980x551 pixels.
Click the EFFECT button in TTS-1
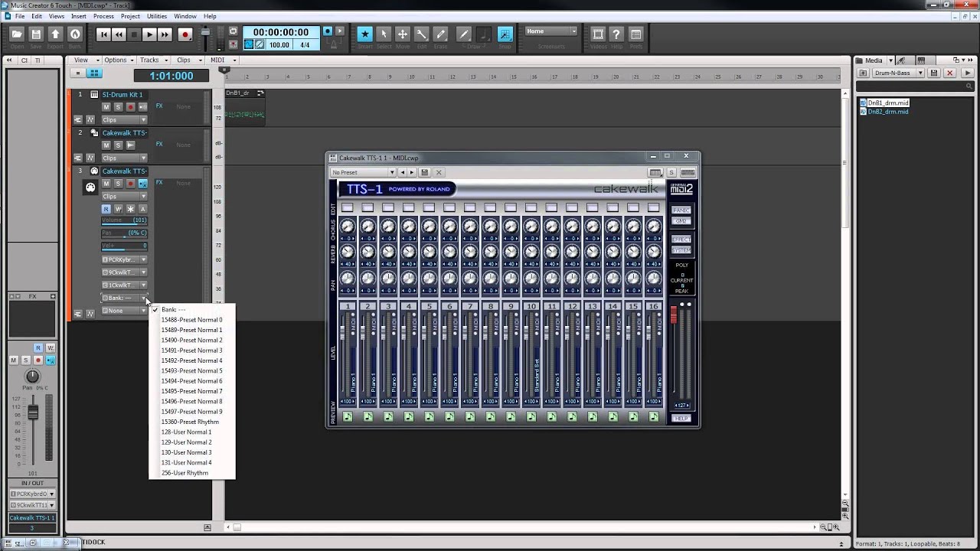[681, 240]
